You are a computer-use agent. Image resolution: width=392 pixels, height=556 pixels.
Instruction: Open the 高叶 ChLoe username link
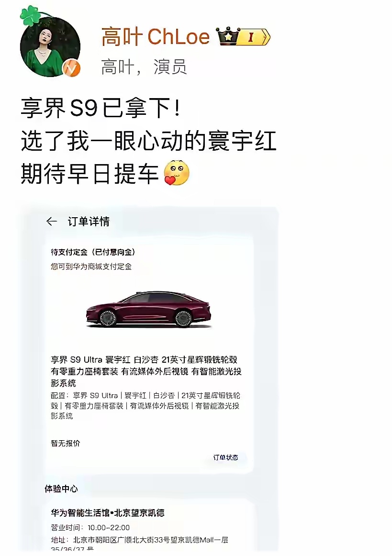point(156,37)
